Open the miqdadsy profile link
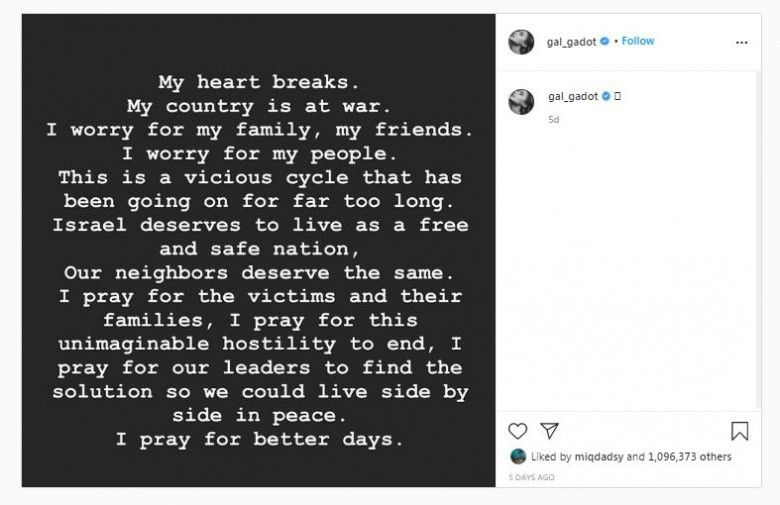Viewport: 780px width, 505px height. click(x=599, y=457)
